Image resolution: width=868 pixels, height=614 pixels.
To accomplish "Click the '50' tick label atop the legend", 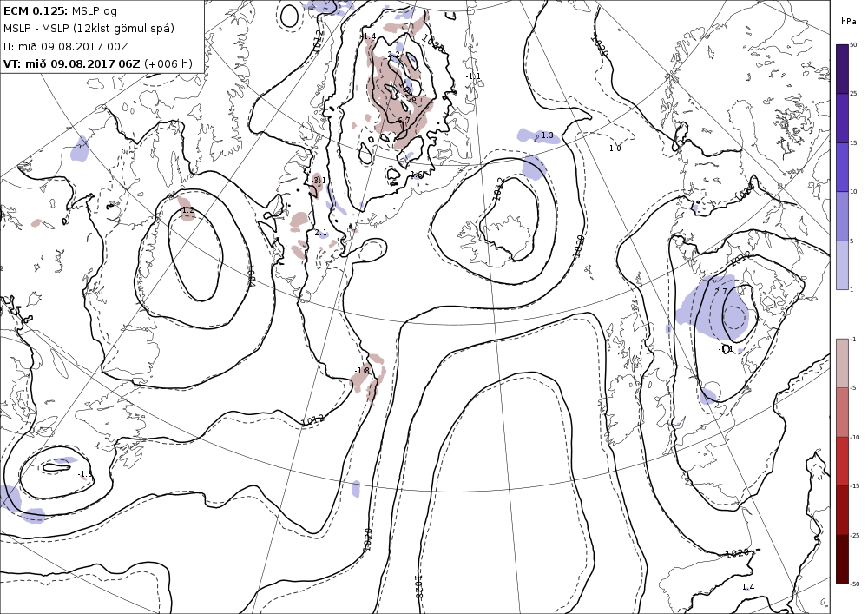I will [853, 45].
